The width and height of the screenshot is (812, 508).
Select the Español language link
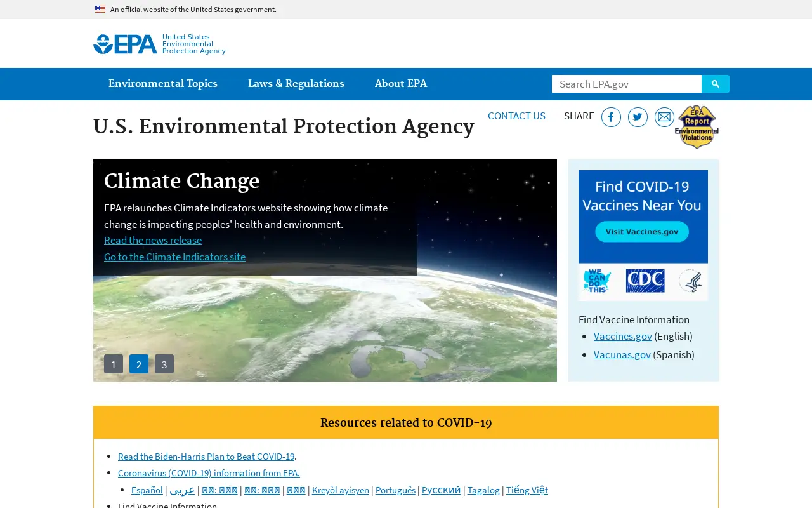[147, 490]
